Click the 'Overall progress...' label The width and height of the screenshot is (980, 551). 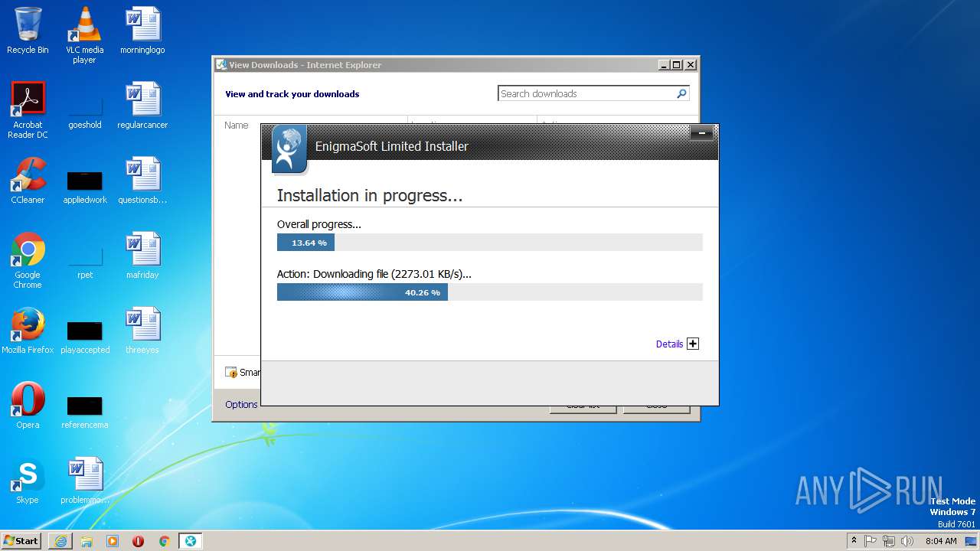point(318,224)
